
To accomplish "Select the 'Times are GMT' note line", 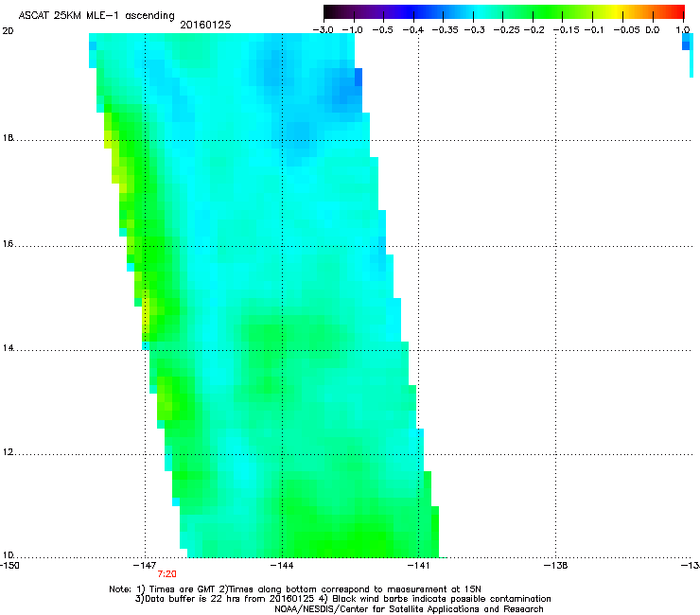I will click(x=295, y=589).
